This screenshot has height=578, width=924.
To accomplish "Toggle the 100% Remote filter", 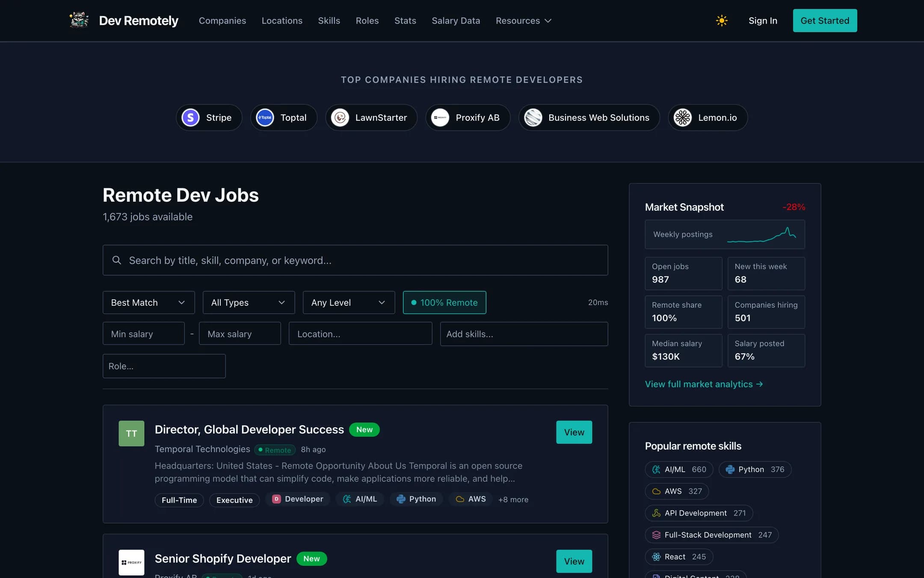I will point(444,302).
